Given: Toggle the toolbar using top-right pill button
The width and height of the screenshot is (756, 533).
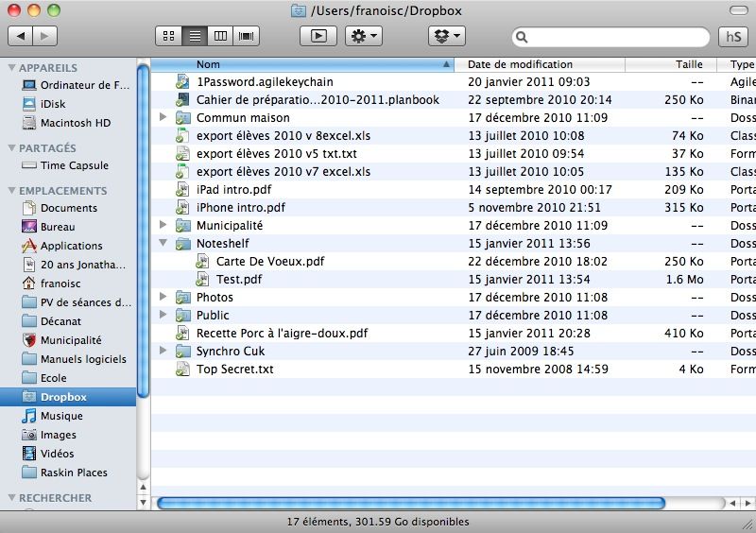Looking at the screenshot, I should (738, 9).
